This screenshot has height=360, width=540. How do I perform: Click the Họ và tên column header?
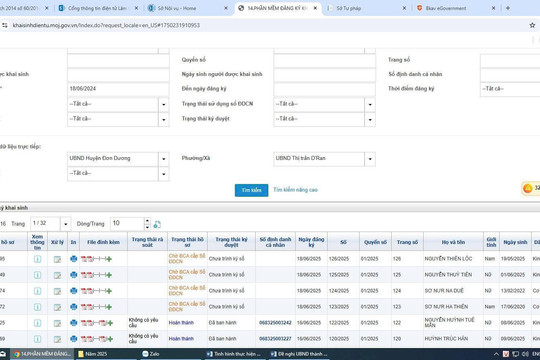pyautogui.click(x=453, y=242)
